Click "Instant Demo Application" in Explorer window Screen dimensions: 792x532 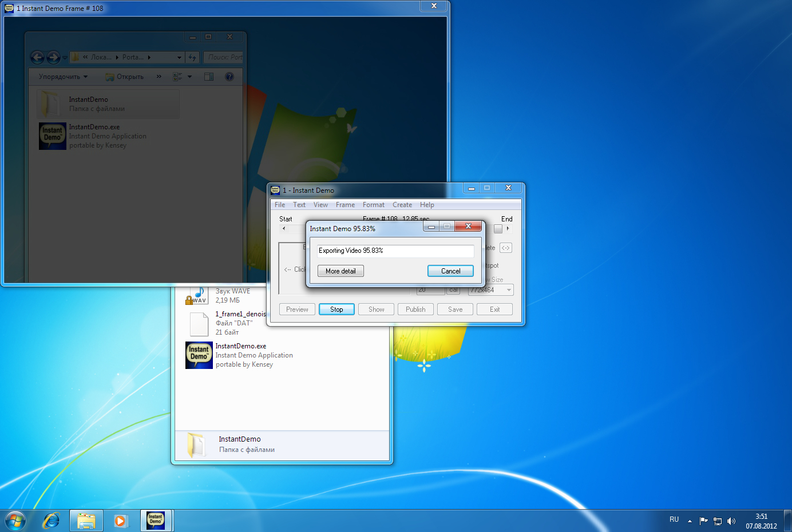(x=254, y=355)
